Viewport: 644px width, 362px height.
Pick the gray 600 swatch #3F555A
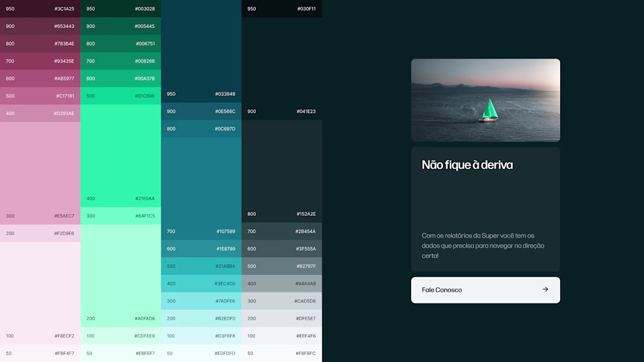282,249
